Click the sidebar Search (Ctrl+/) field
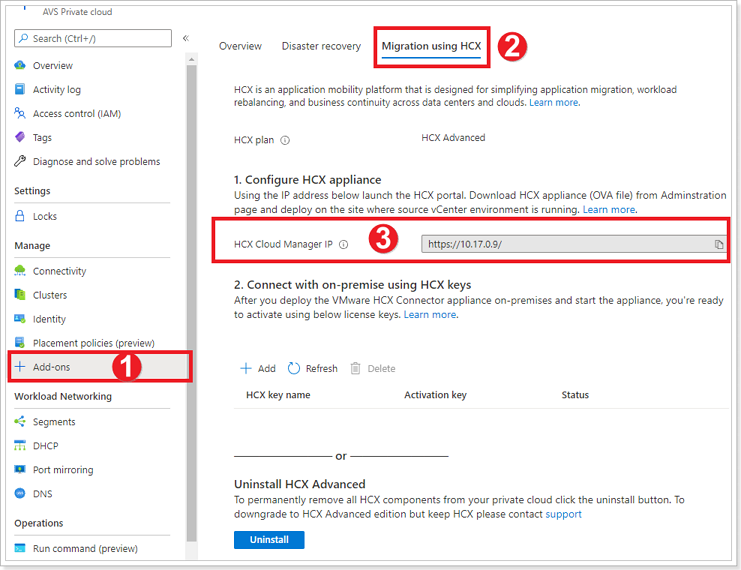The height and width of the screenshot is (570, 741). 93,38
